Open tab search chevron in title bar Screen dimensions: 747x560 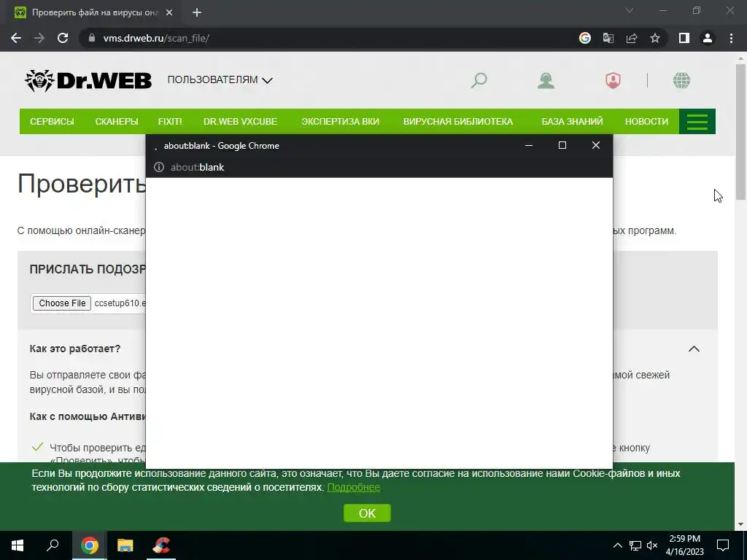tap(630, 10)
